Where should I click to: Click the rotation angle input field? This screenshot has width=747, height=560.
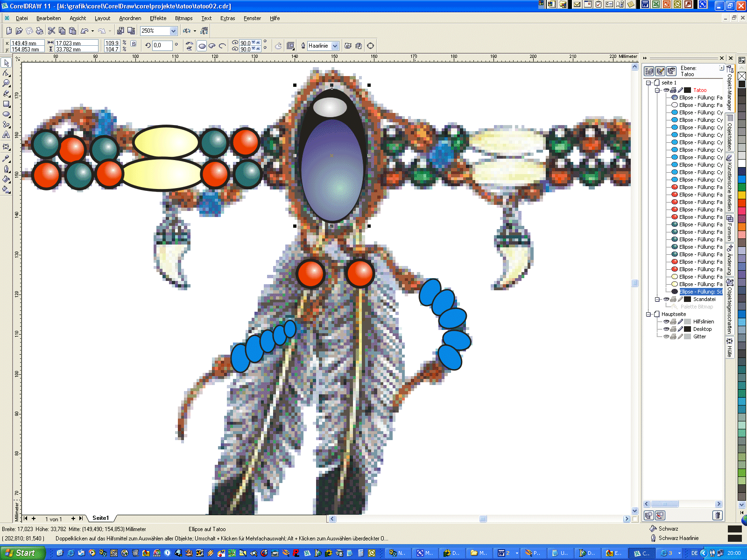[162, 46]
